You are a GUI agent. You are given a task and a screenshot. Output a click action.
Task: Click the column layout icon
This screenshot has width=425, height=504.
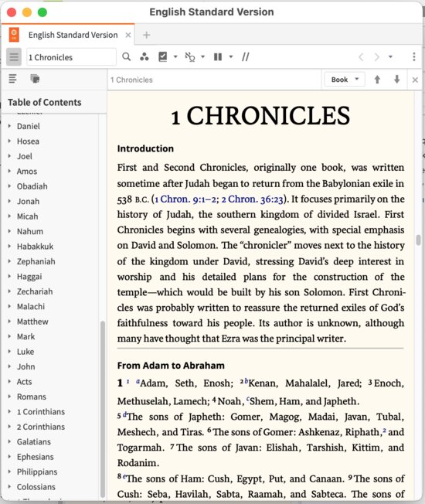pyautogui.click(x=218, y=57)
